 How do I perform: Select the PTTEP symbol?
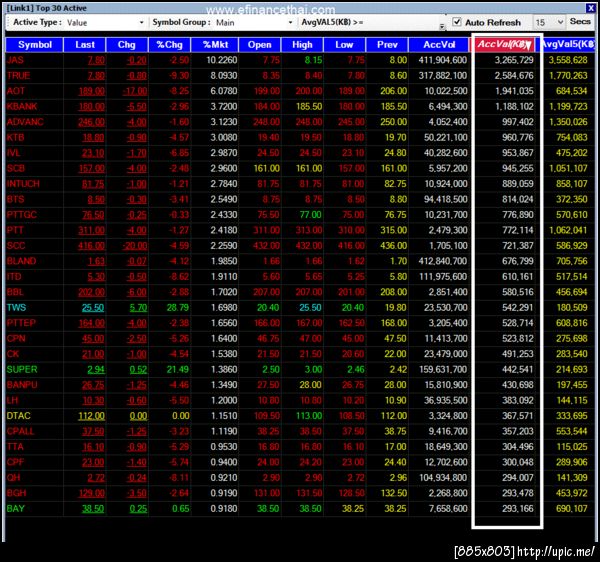tap(21, 323)
